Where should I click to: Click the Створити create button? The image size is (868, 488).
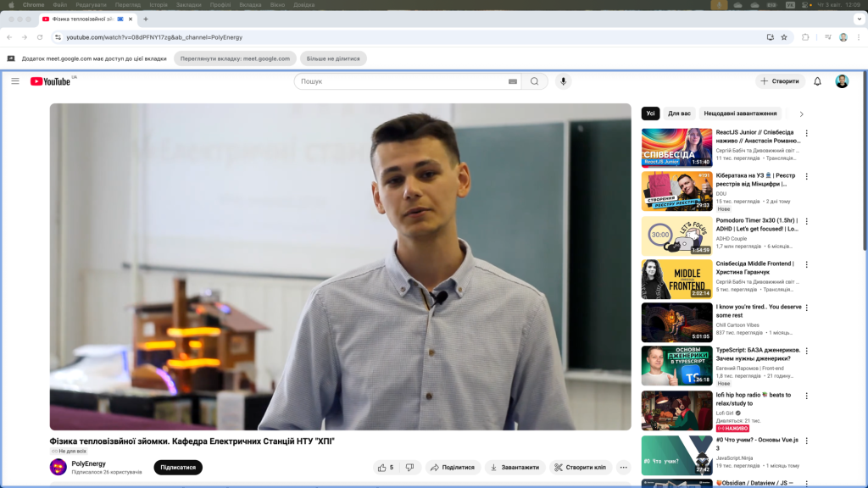point(780,81)
